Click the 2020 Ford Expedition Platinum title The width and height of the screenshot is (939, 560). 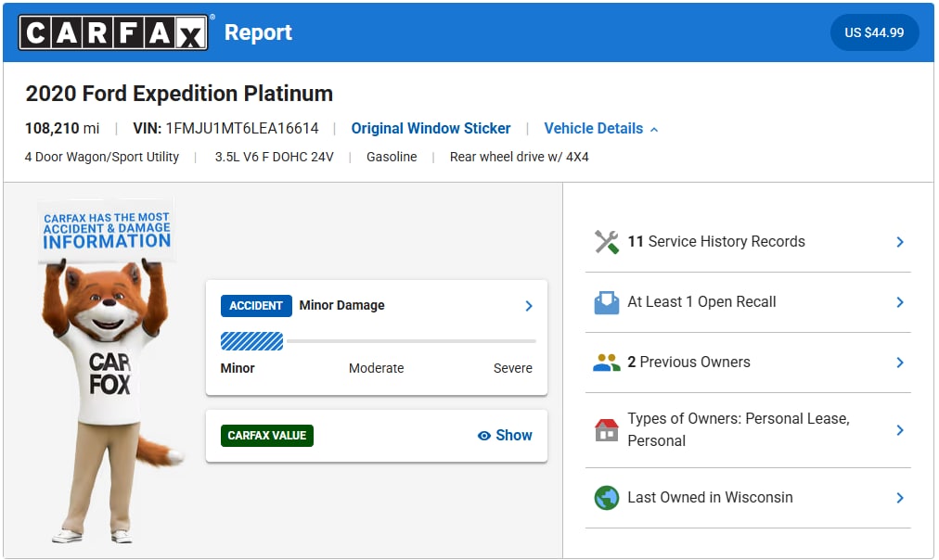point(179,94)
